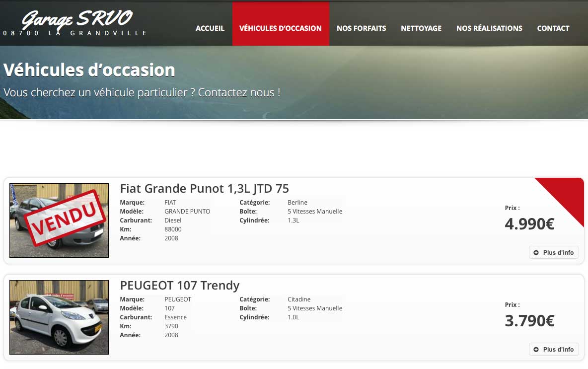The width and height of the screenshot is (588, 369).
Task: Click the Citadine category value
Action: (299, 299)
